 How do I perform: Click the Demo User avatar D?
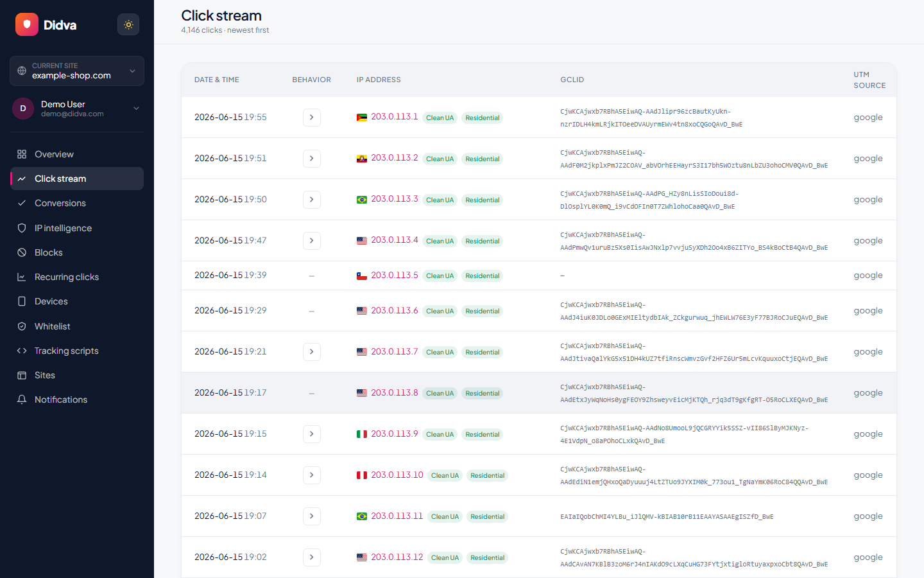[23, 109]
